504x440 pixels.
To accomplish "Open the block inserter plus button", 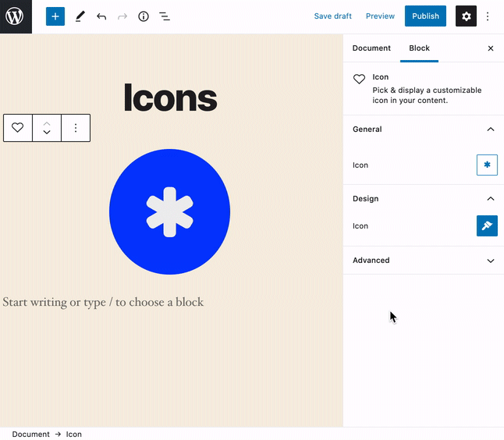I will point(55,16).
